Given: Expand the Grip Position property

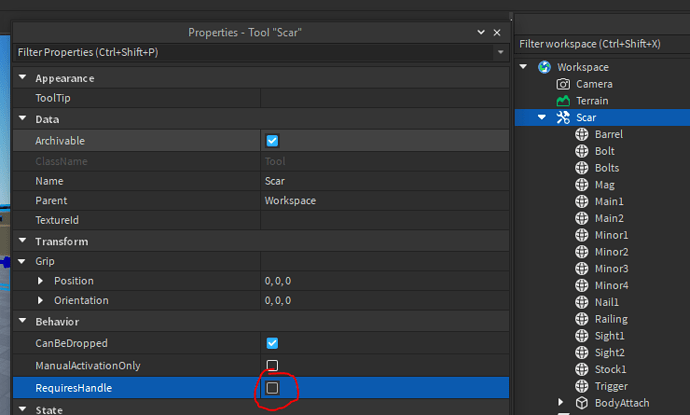Looking at the screenshot, I should point(40,281).
